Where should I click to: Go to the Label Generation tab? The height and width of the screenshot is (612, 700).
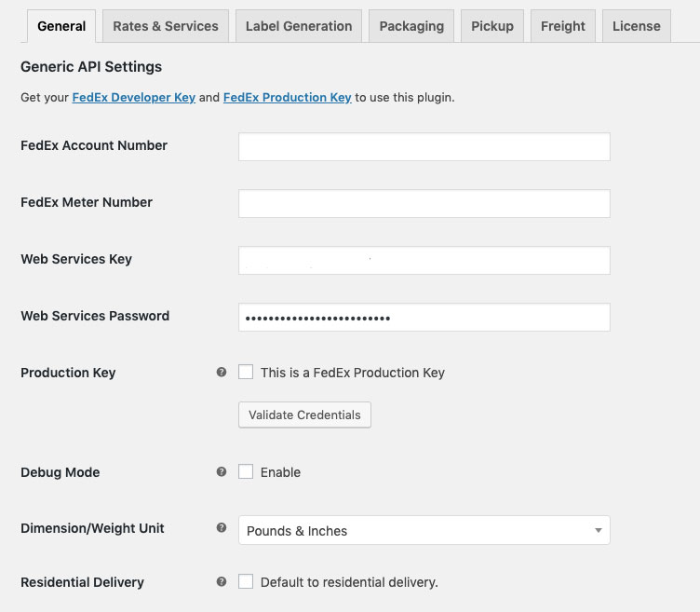coord(299,26)
